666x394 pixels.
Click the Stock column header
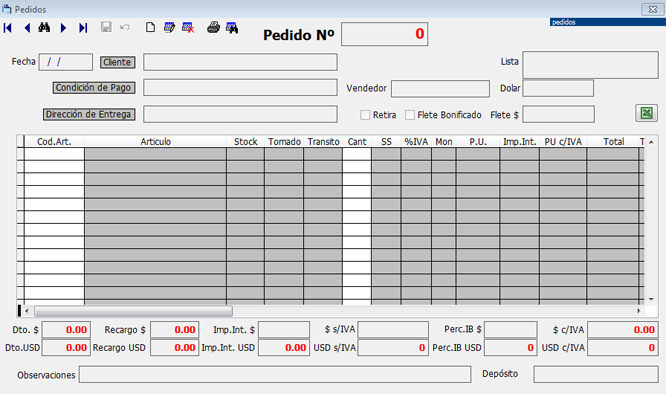[x=246, y=142]
